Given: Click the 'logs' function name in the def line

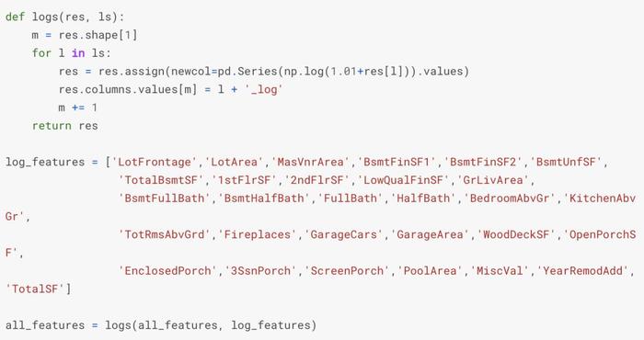Looking at the screenshot, I should click(x=45, y=17).
